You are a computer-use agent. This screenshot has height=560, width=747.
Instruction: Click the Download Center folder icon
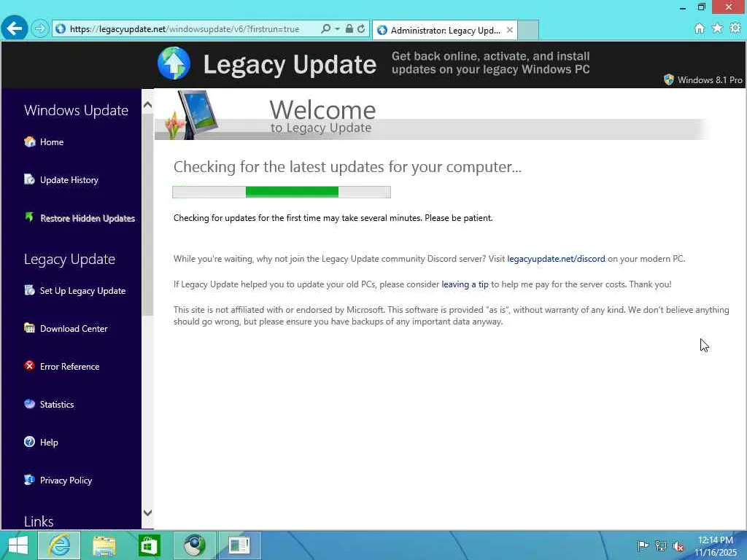coord(29,328)
